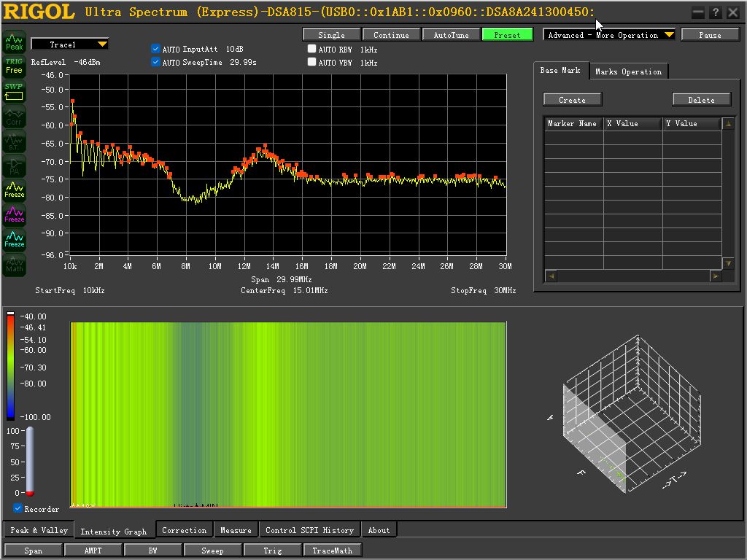Select the TRIG Free trigger icon
The height and width of the screenshot is (560, 747).
15,66
